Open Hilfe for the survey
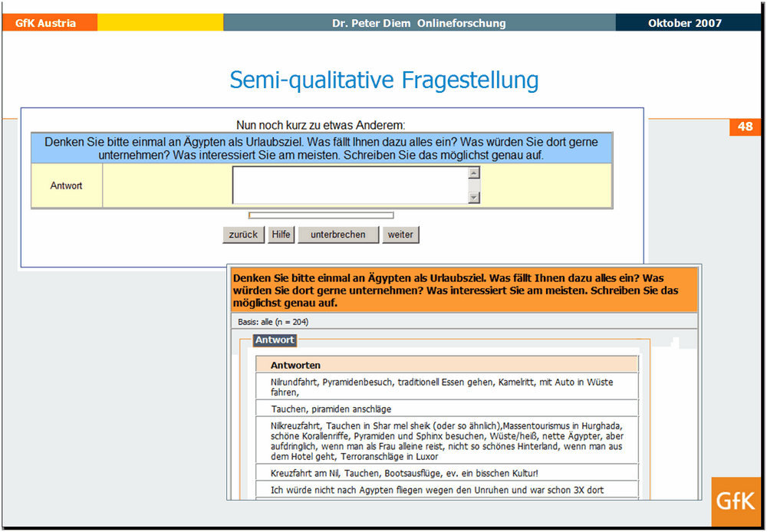Image resolution: width=767 pixels, height=532 pixels. [281, 235]
